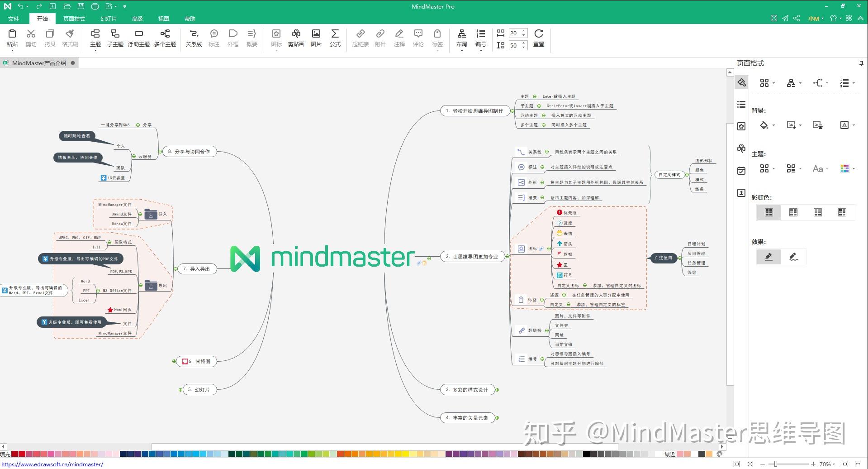
Task: Click the black swatch in color bar
Action: 586,454
